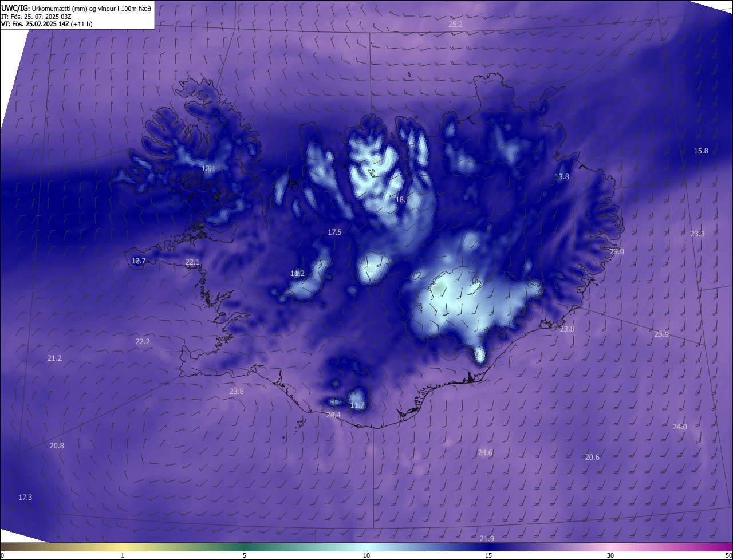Click the 'IT: Fös. 25. 07. 2025 03Z' line
The width and height of the screenshot is (733, 560).
(x=36, y=16)
